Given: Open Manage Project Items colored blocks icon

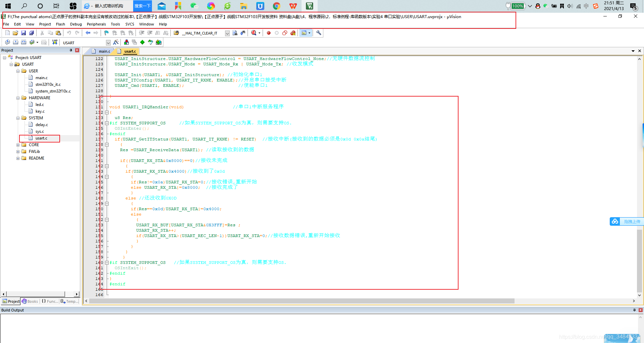Looking at the screenshot, I should [126, 42].
